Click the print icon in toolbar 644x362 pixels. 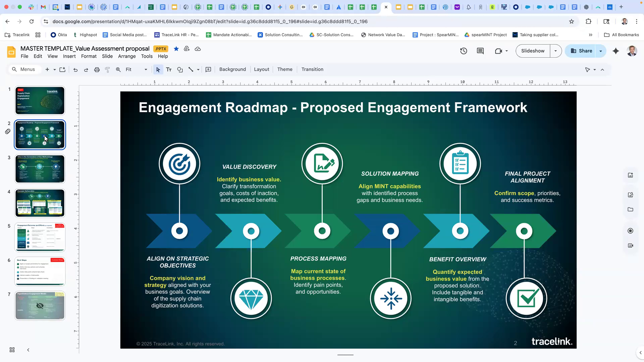(97, 70)
